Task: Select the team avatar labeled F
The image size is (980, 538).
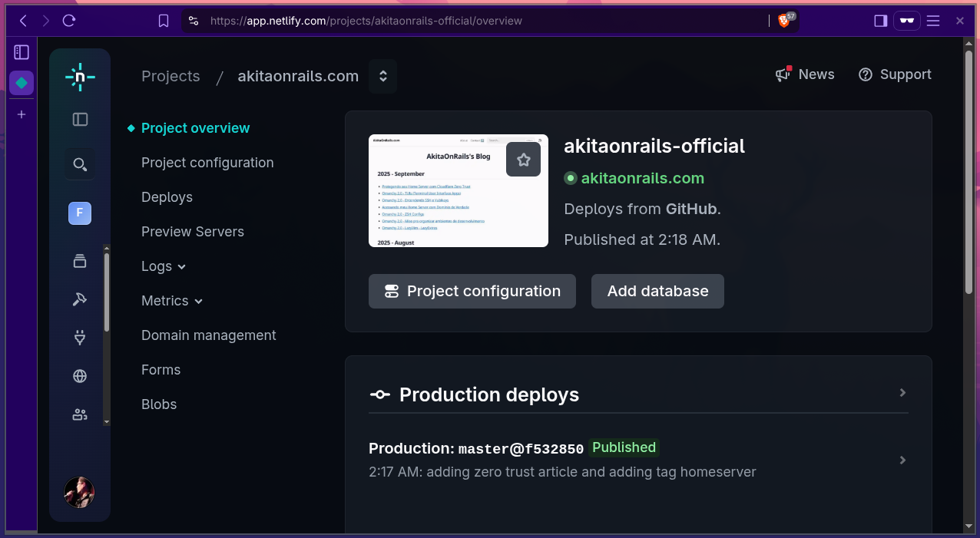Action: coord(80,213)
